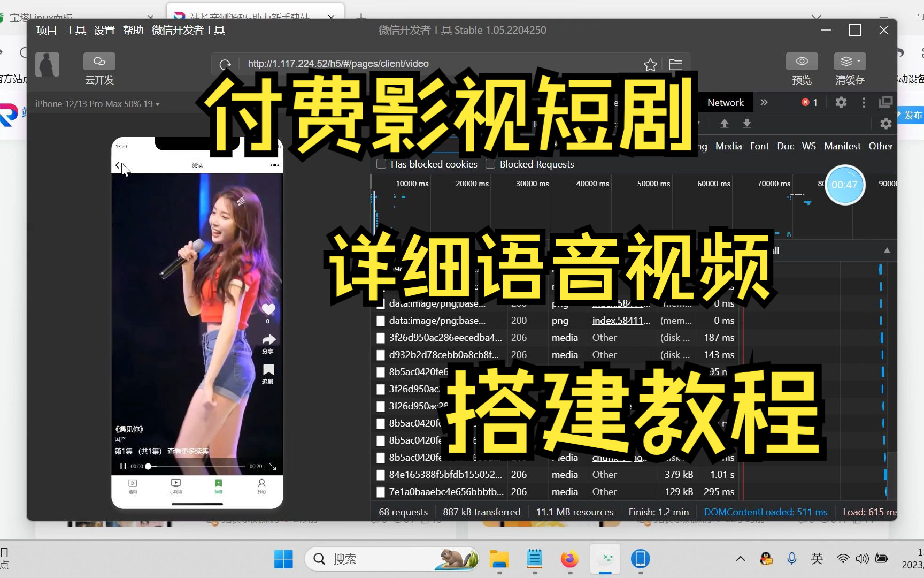This screenshot has height=578, width=924.
Task: Click the 预览 preview eye button
Action: pyautogui.click(x=802, y=62)
